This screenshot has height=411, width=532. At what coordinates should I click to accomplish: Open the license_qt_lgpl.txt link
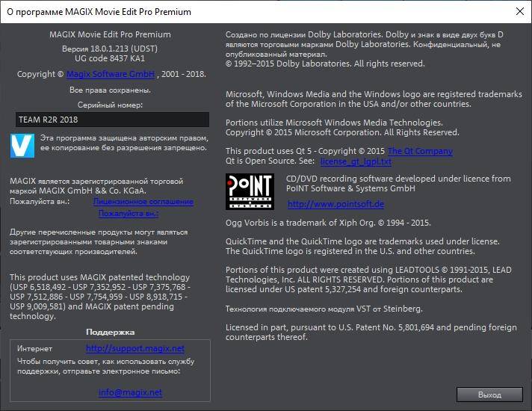tap(356, 161)
